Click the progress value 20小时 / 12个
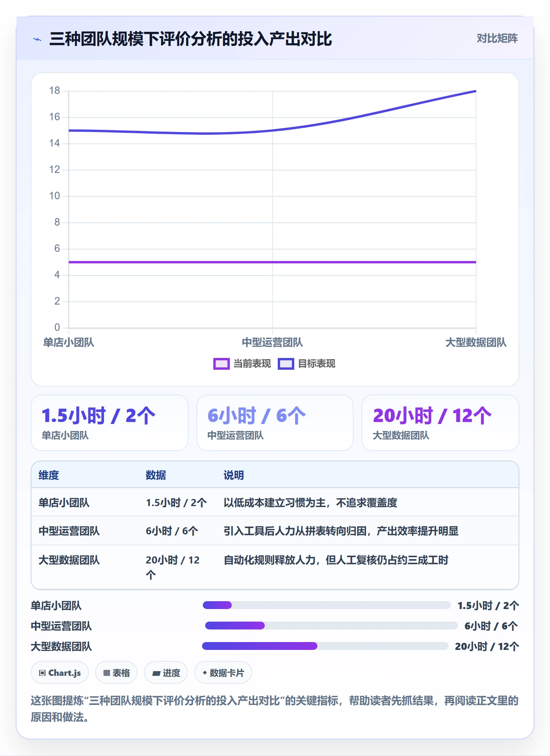Image resolution: width=550 pixels, height=756 pixels. click(487, 646)
